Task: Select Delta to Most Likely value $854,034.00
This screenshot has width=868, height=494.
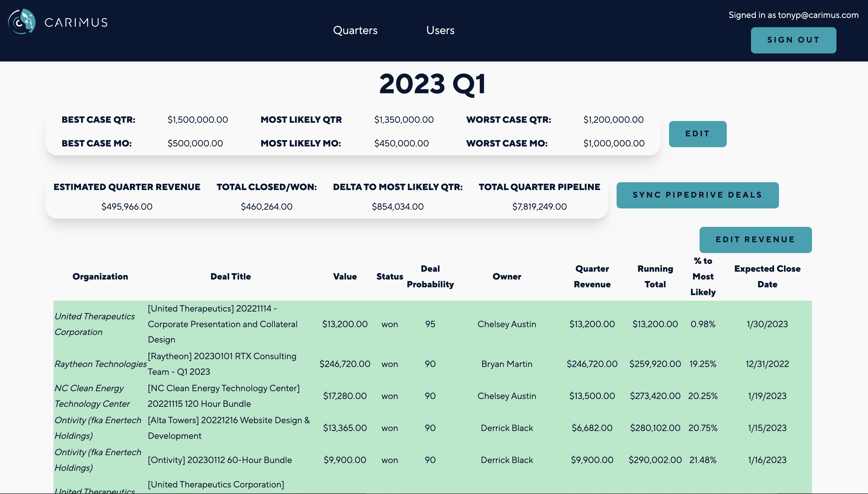Action: click(x=397, y=206)
